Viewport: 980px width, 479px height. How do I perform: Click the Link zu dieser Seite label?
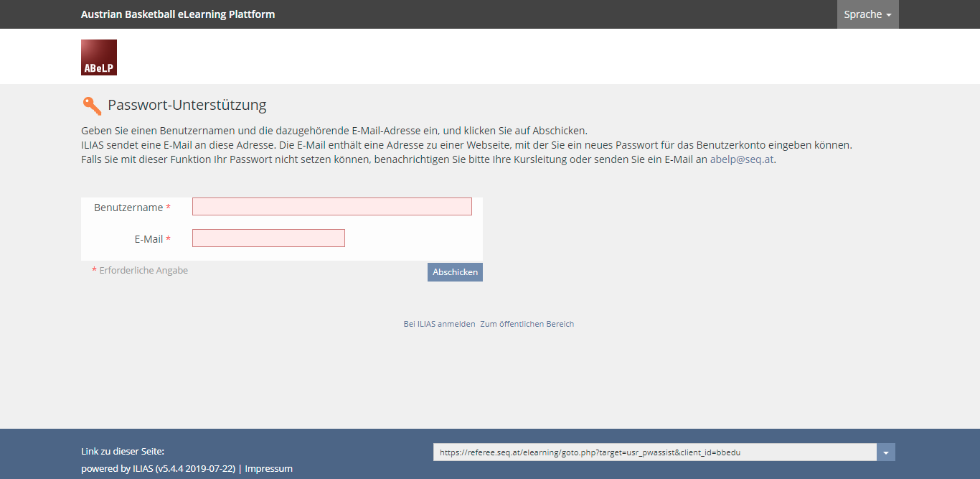[123, 451]
